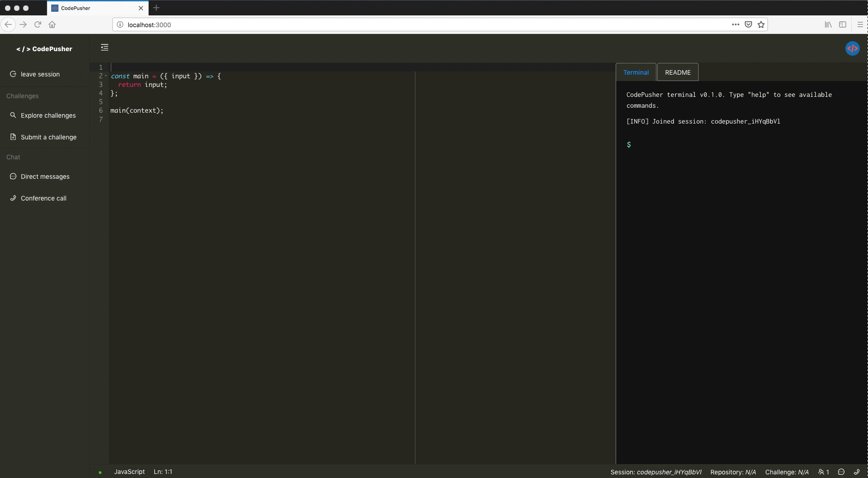The image size is (868, 478).
Task: Open the browser library icon
Action: click(x=828, y=24)
